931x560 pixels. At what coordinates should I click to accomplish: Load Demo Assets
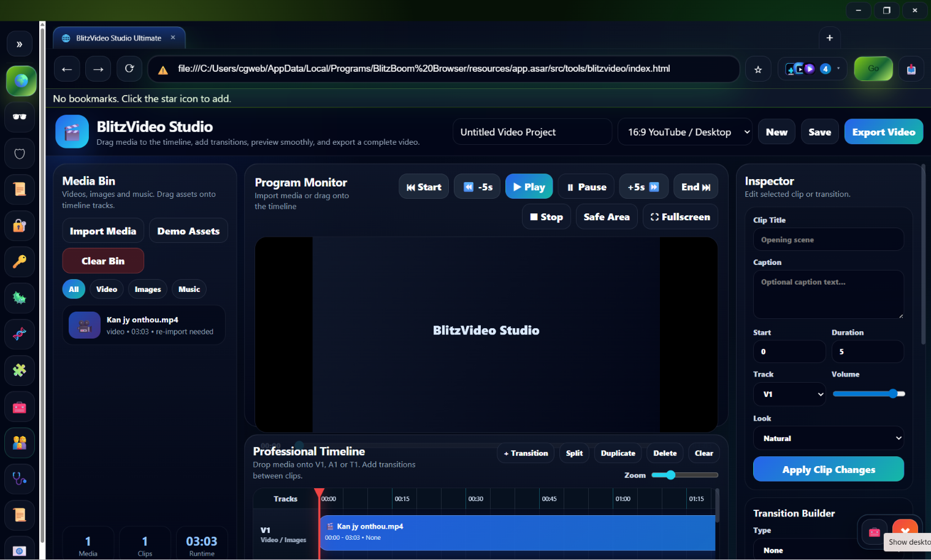click(188, 231)
